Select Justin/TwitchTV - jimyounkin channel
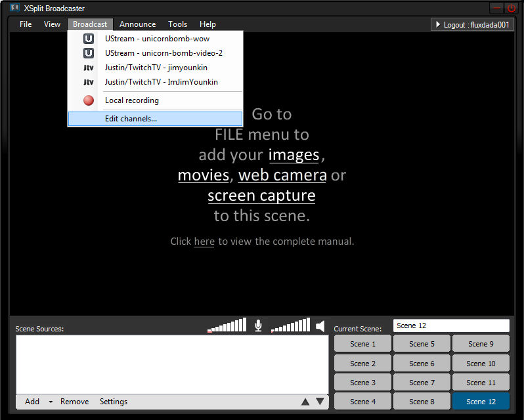Image resolution: width=524 pixels, height=420 pixels. (x=156, y=68)
